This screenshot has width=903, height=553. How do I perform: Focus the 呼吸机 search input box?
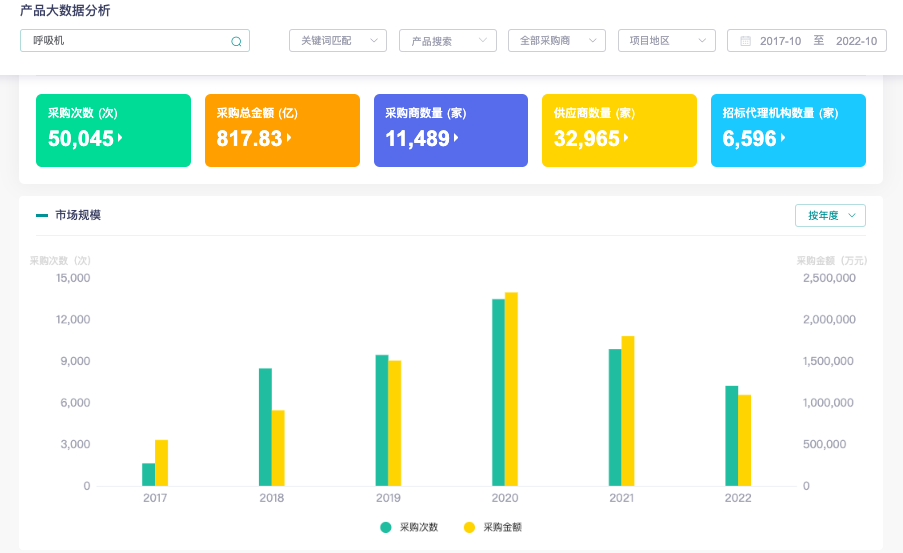click(x=135, y=40)
